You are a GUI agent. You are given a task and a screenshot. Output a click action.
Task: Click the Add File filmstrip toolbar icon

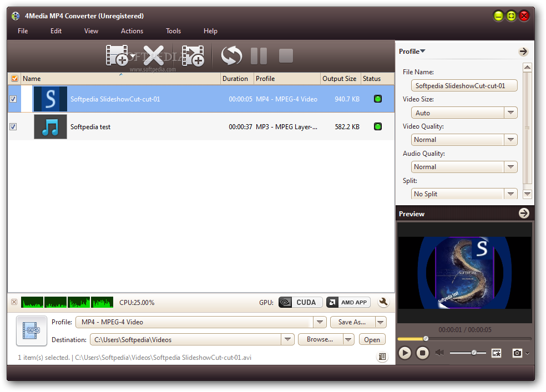[x=117, y=55]
